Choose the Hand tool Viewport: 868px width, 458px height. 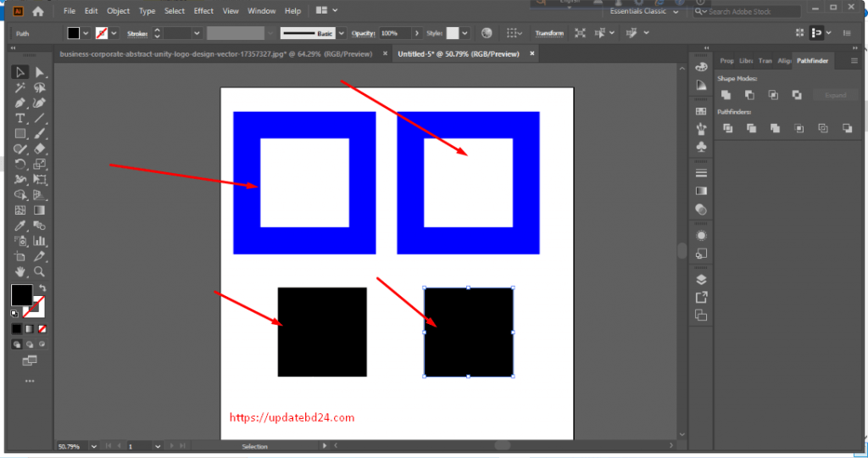20,271
